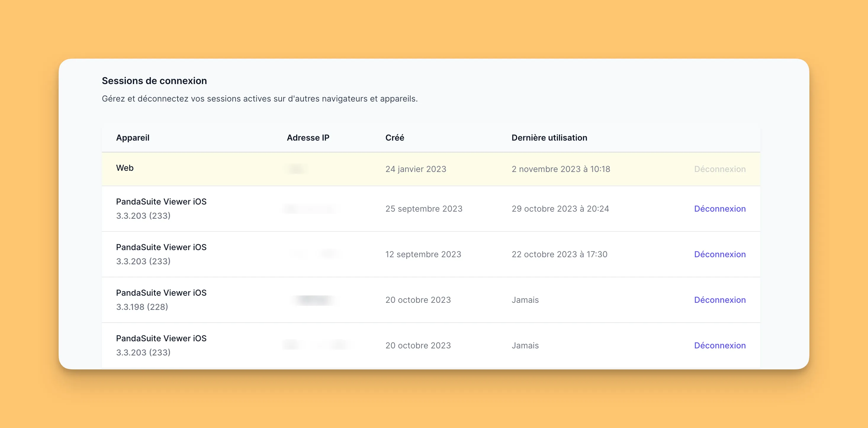The height and width of the screenshot is (428, 868).
Task: Click Jamais in the 3.3.198 session row
Action: point(525,300)
